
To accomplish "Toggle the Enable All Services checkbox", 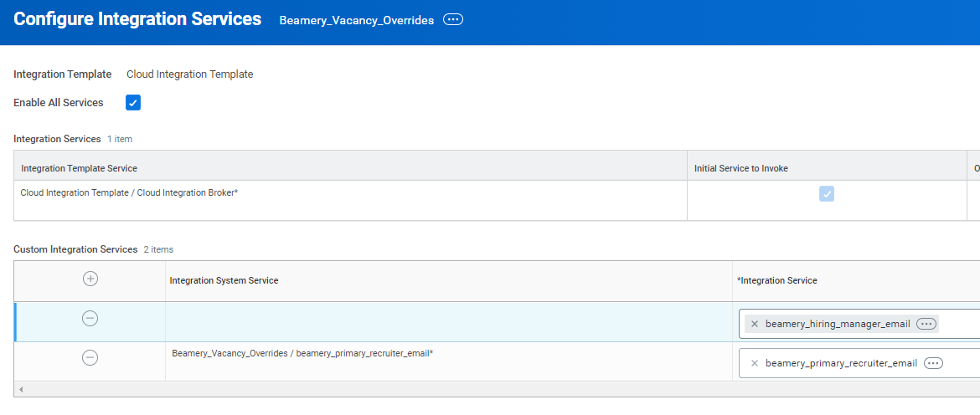I will tap(133, 103).
